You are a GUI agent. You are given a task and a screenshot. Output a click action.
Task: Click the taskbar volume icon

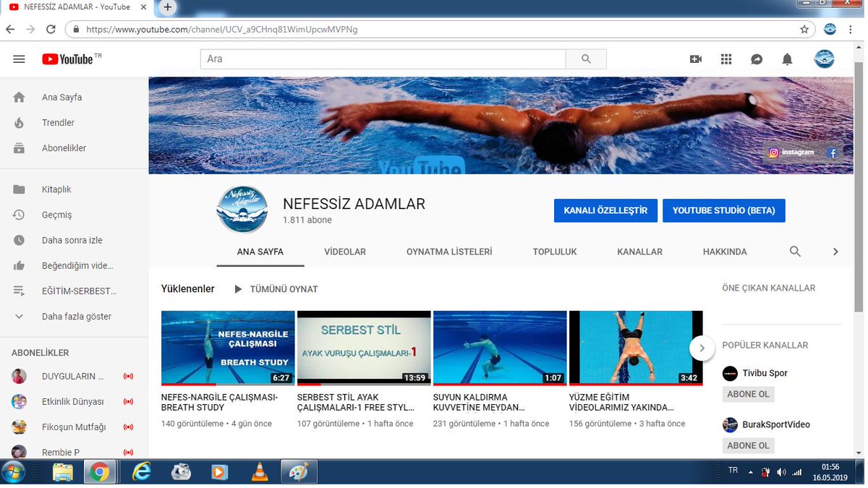[x=781, y=472]
